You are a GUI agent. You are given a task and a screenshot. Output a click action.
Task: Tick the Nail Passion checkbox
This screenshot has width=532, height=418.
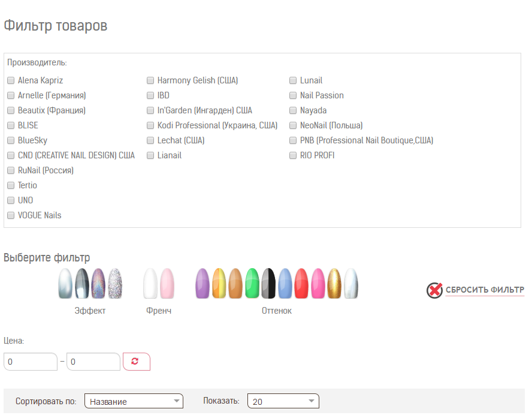293,95
